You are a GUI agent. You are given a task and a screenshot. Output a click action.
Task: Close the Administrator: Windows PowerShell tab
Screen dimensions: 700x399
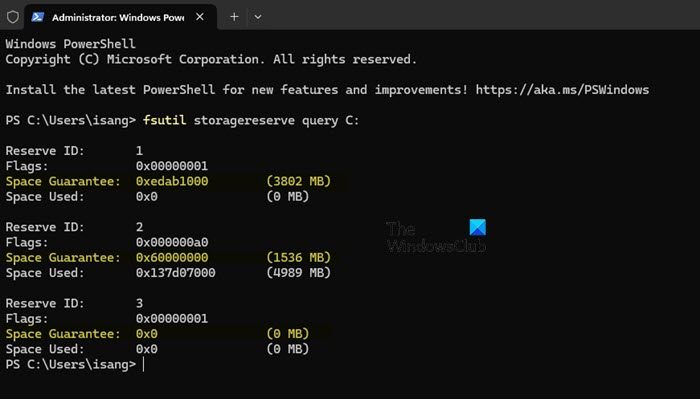tap(200, 17)
